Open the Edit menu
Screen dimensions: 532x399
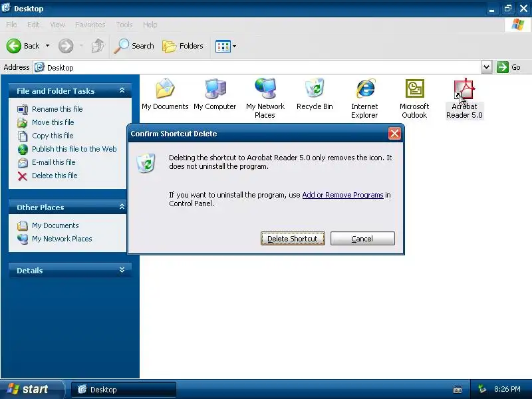(x=33, y=25)
